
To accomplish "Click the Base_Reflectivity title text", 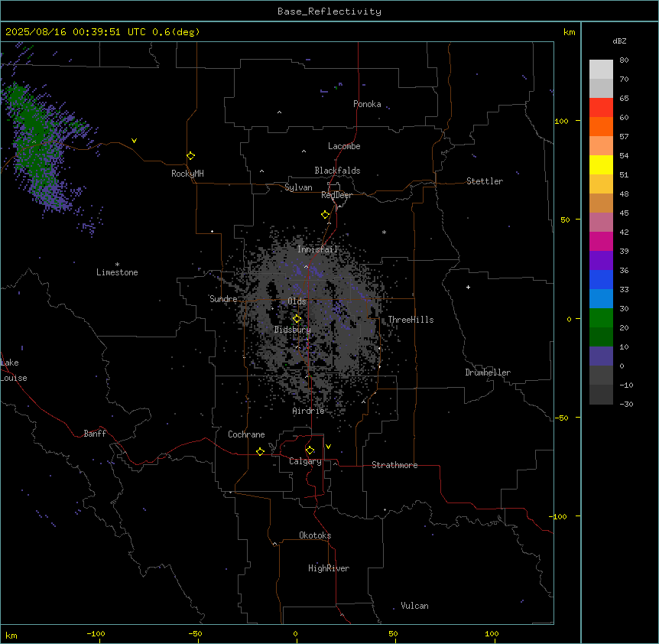I will pyautogui.click(x=329, y=11).
